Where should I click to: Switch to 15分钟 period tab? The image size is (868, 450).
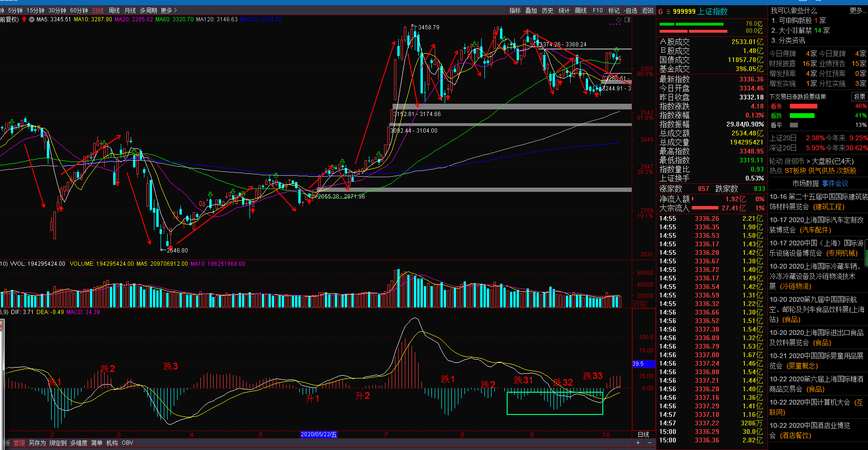click(36, 10)
